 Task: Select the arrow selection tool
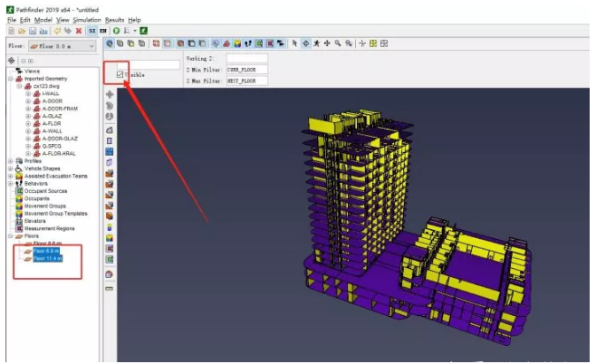point(293,43)
